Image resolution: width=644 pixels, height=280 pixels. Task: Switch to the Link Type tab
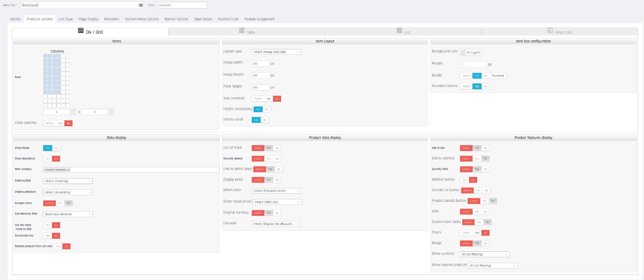coord(65,19)
